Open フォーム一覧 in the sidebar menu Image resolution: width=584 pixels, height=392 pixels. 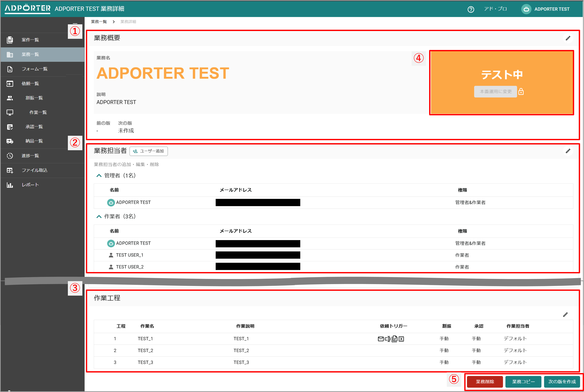[35, 69]
